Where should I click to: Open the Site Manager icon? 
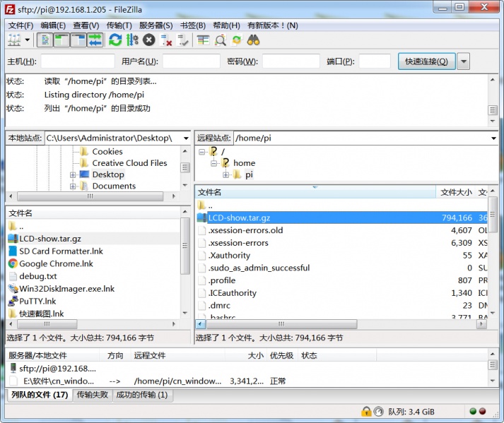coord(13,40)
